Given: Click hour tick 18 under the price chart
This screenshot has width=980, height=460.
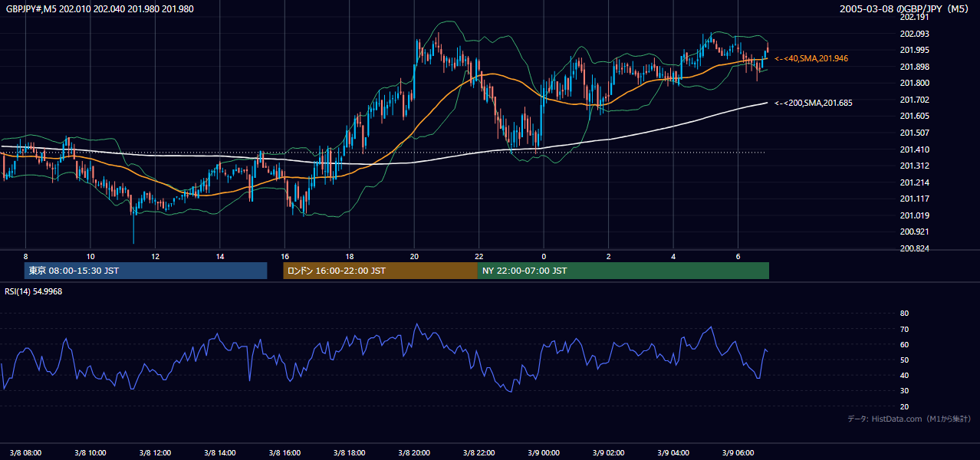Looking at the screenshot, I should 350,256.
